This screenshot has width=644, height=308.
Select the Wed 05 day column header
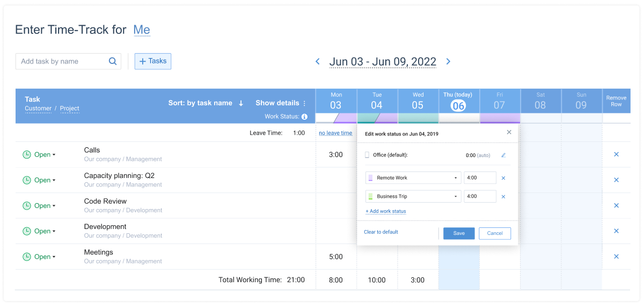[x=418, y=101]
